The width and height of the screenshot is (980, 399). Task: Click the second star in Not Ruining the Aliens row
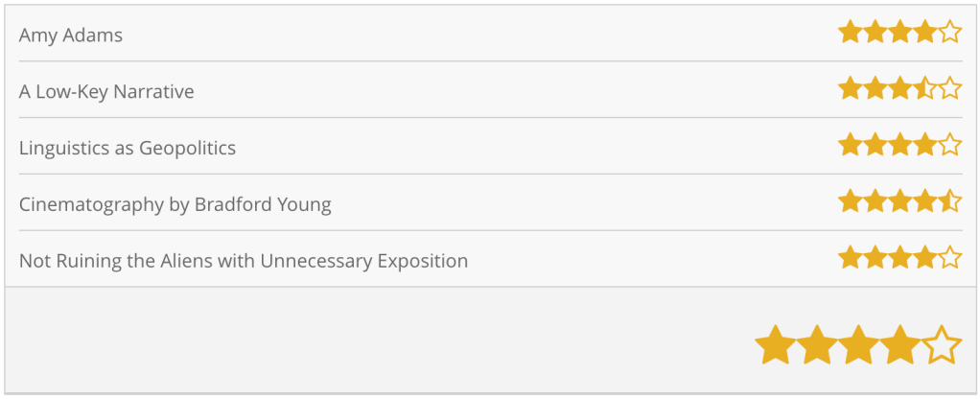[875, 258]
